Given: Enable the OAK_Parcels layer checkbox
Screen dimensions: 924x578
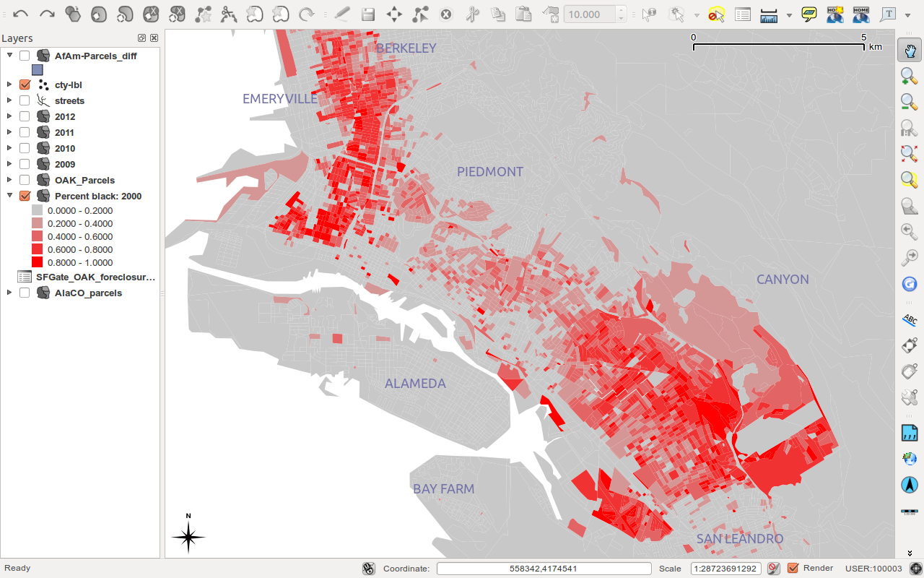Looking at the screenshot, I should point(25,180).
